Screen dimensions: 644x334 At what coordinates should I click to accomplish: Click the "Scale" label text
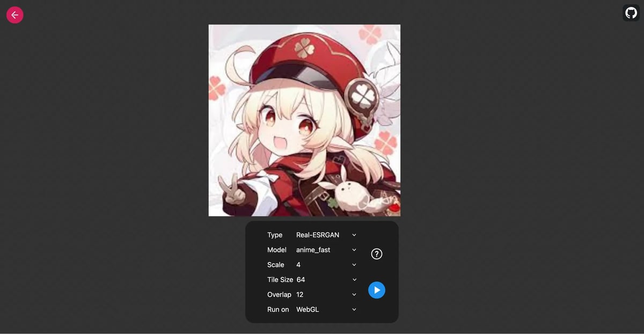click(276, 265)
